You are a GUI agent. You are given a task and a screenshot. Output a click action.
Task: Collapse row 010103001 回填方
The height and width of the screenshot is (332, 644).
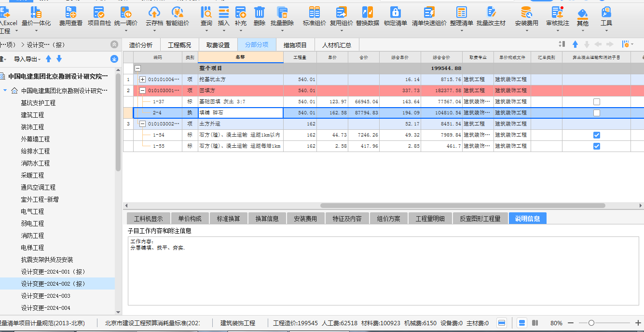[142, 90]
